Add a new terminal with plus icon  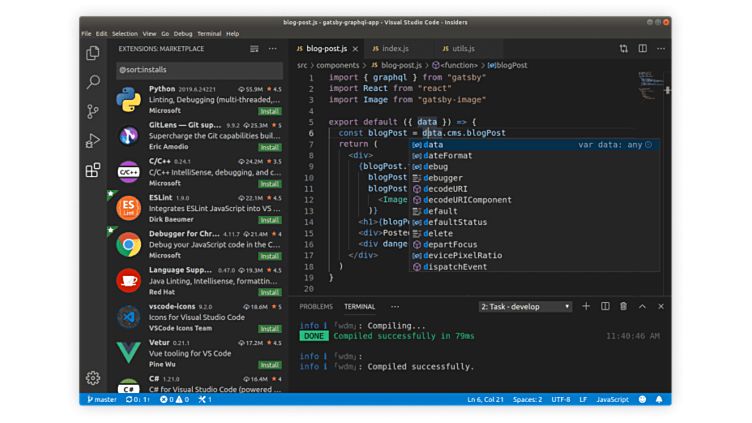click(x=586, y=306)
